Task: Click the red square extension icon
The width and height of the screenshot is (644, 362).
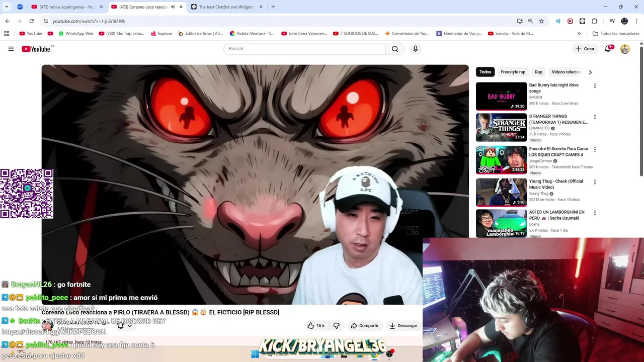Action: tap(570, 21)
